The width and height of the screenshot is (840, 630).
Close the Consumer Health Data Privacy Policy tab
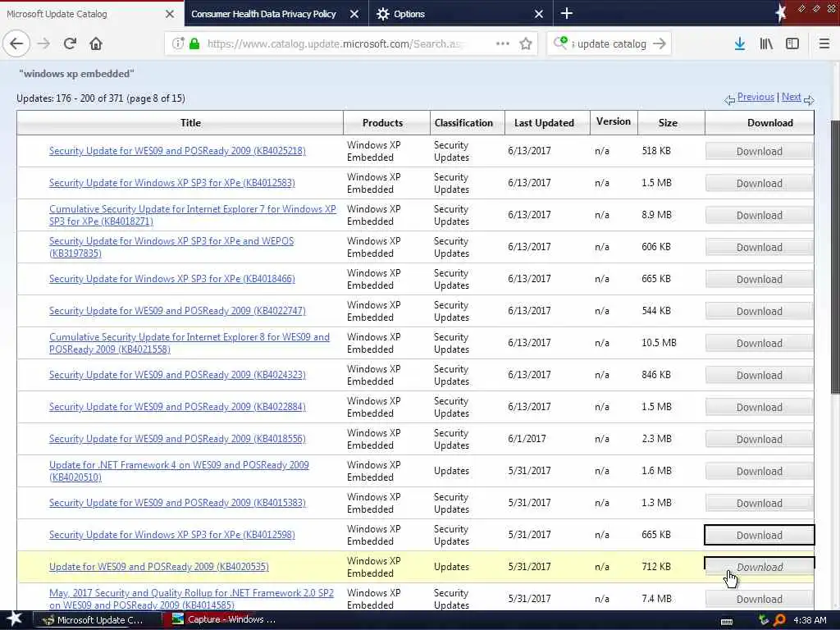click(x=354, y=14)
